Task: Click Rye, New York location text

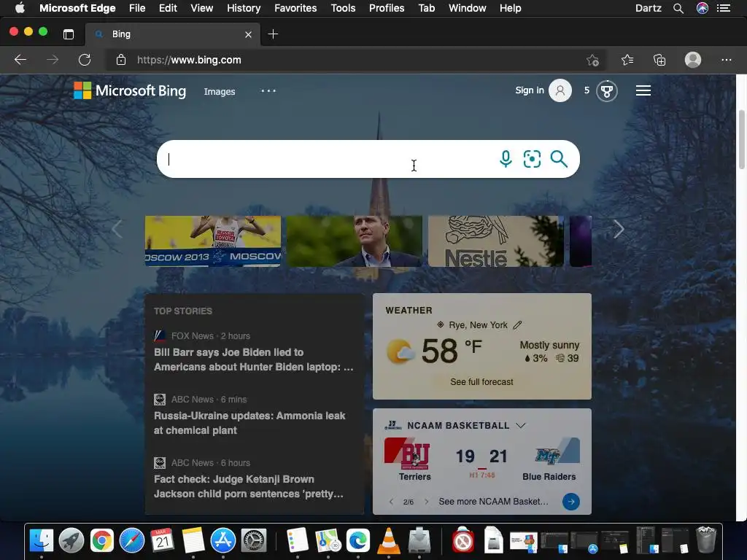Action: click(478, 325)
